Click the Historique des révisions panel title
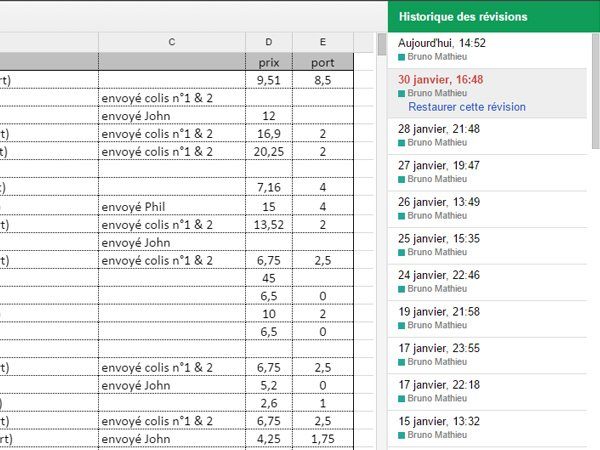Image resolution: width=600 pixels, height=450 pixels. 463,16
